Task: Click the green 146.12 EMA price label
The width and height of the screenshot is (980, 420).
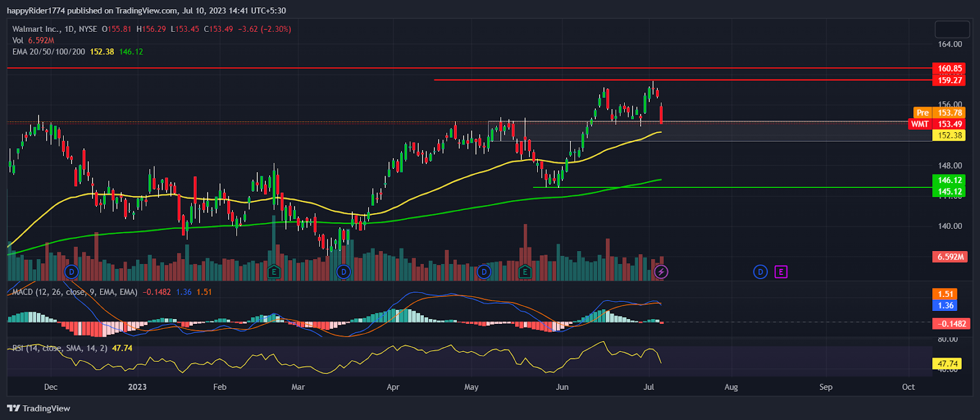Action: [x=949, y=180]
